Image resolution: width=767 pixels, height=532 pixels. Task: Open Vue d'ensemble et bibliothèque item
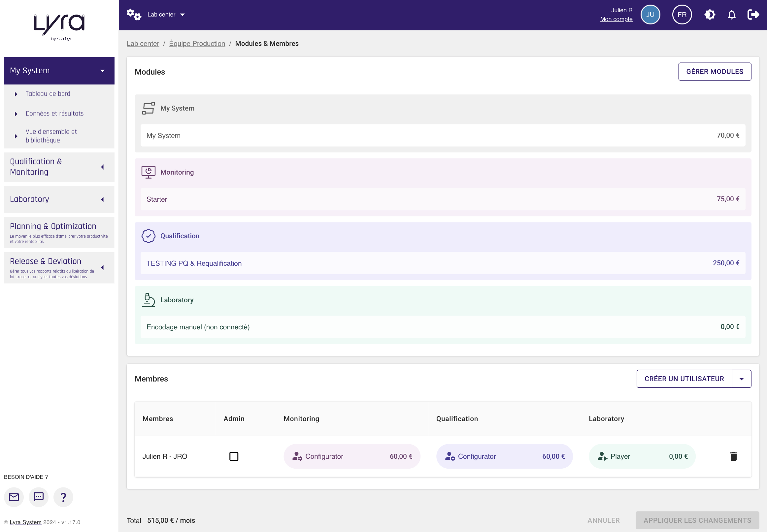point(51,136)
